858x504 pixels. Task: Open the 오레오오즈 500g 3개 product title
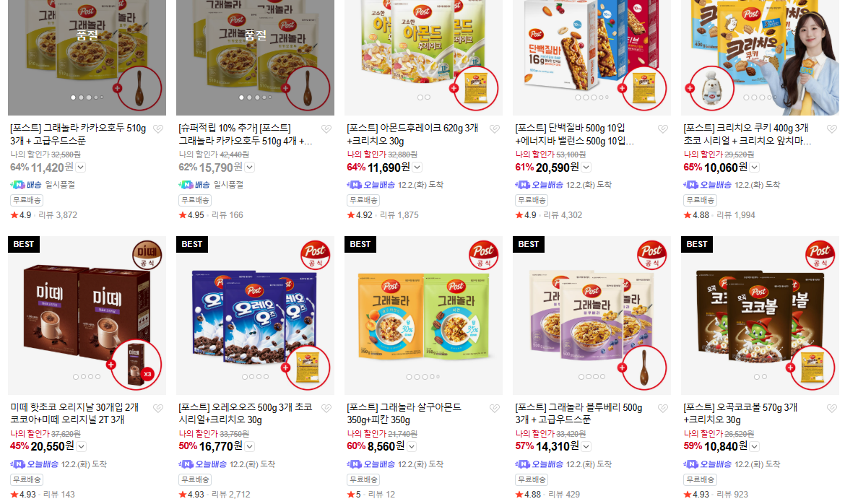(x=245, y=413)
